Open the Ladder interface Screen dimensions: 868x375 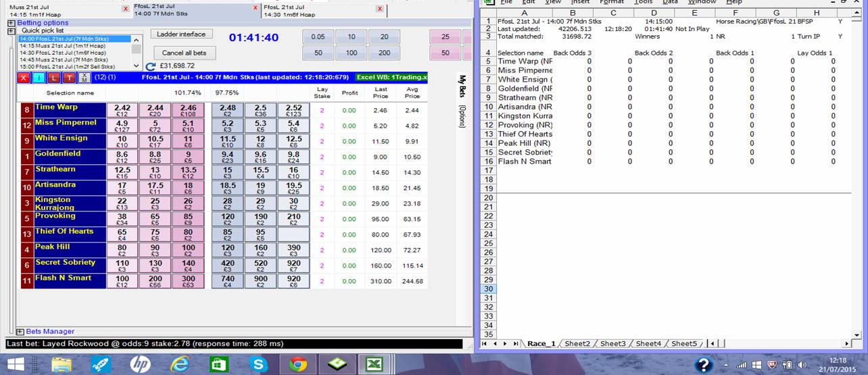click(x=181, y=34)
